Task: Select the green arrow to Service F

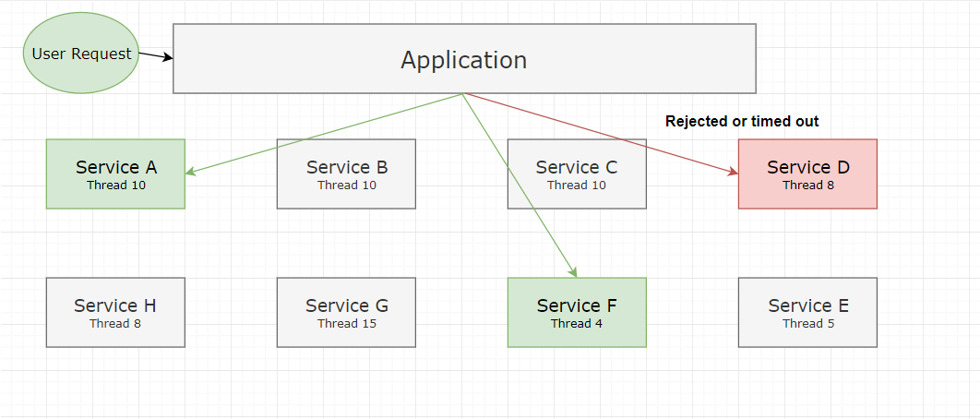Action: pyautogui.click(x=520, y=186)
